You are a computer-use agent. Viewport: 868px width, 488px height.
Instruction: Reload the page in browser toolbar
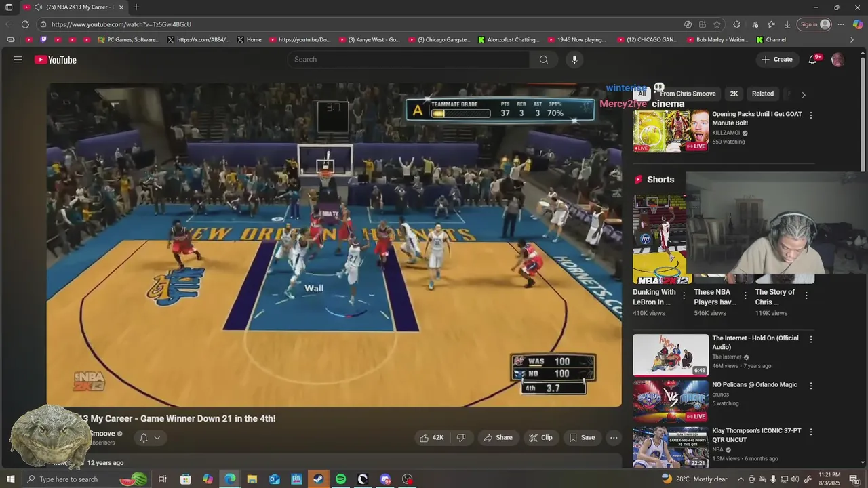click(25, 24)
